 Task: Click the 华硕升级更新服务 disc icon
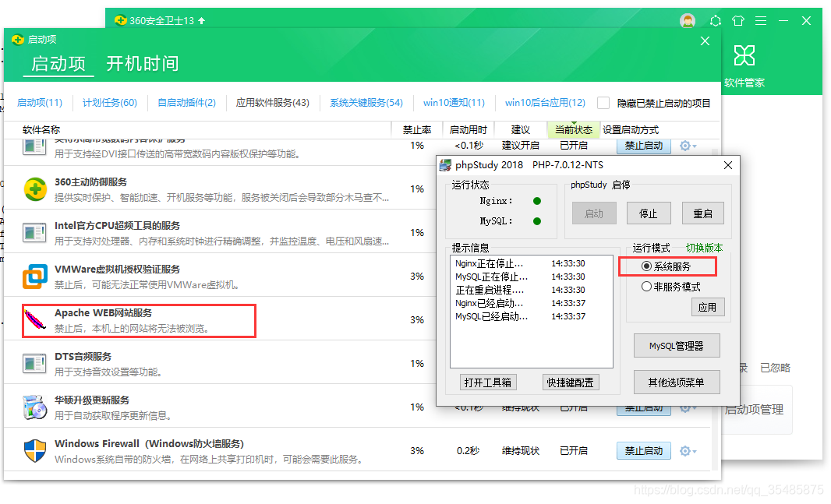point(35,407)
